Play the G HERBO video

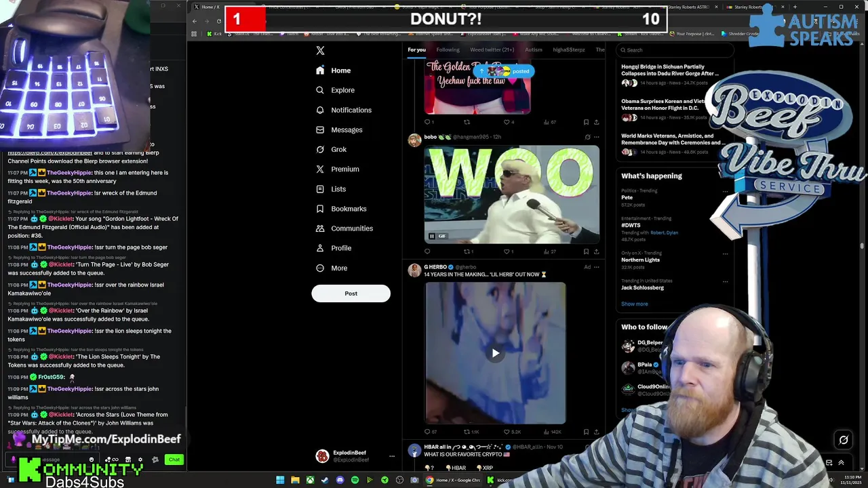496,353
